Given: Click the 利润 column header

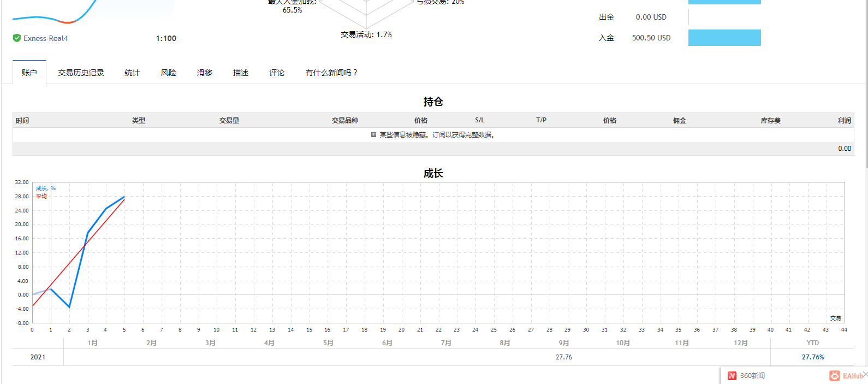Looking at the screenshot, I should (x=845, y=120).
